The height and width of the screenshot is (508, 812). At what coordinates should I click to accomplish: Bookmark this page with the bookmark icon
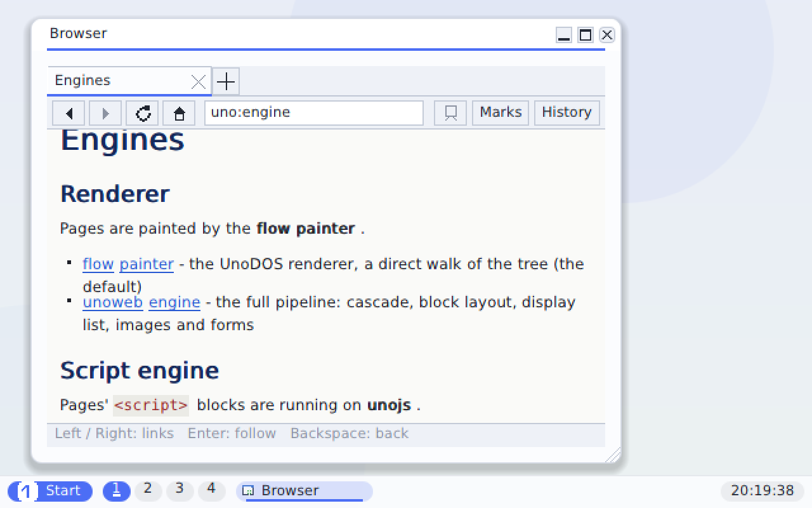click(450, 114)
